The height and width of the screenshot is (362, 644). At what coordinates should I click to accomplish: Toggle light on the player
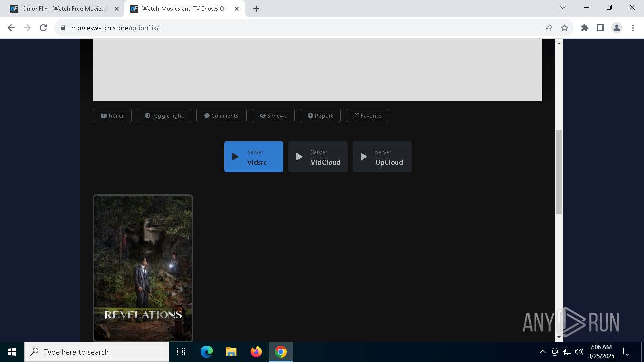pyautogui.click(x=164, y=116)
